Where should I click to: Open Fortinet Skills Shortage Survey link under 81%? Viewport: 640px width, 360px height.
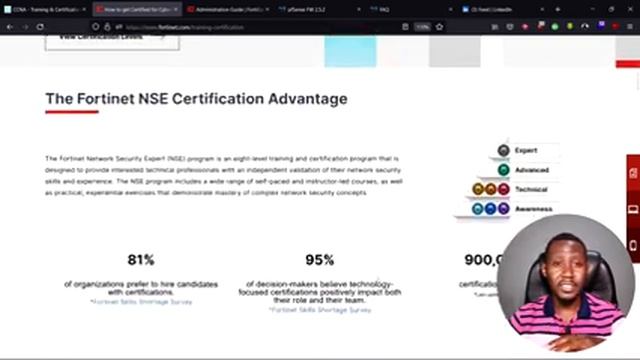coord(141,302)
